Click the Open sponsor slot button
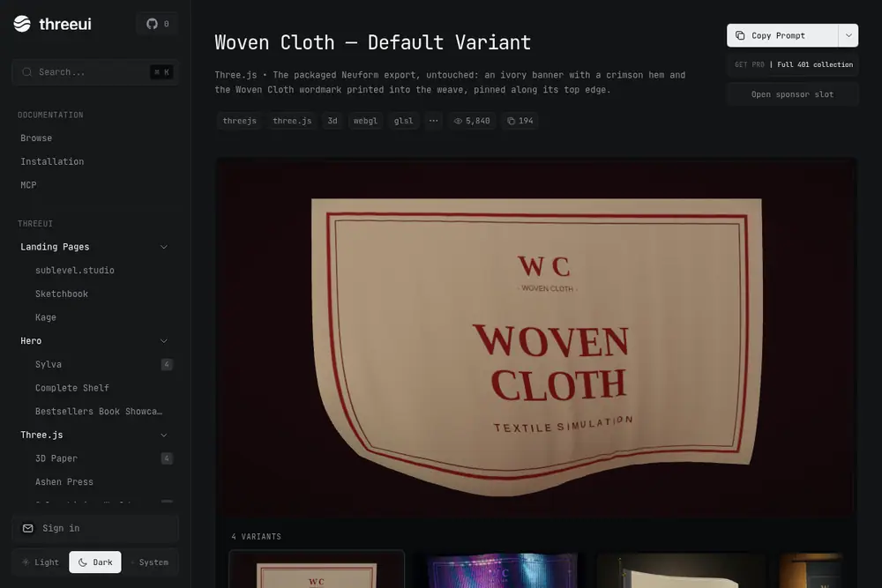Image resolution: width=882 pixels, height=588 pixels. [792, 94]
